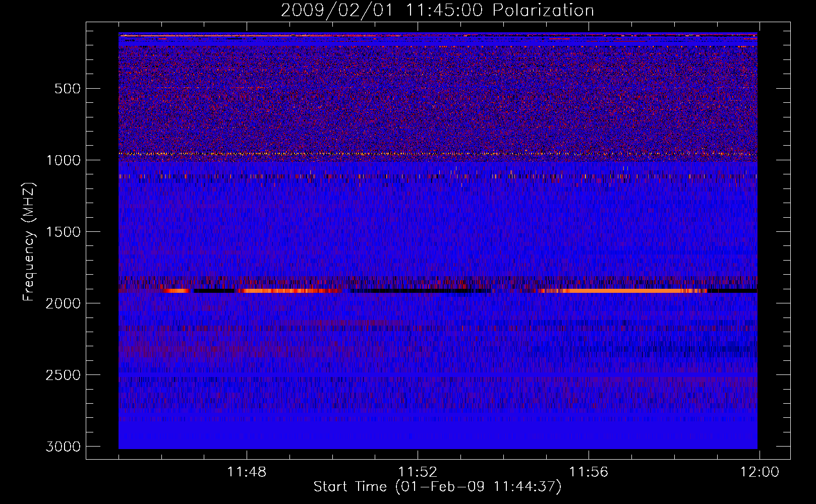Screen dimensions: 816x504
Task: Click the 'Start Time (01-Feb-09 11:44:37)' label
Action: [437, 487]
